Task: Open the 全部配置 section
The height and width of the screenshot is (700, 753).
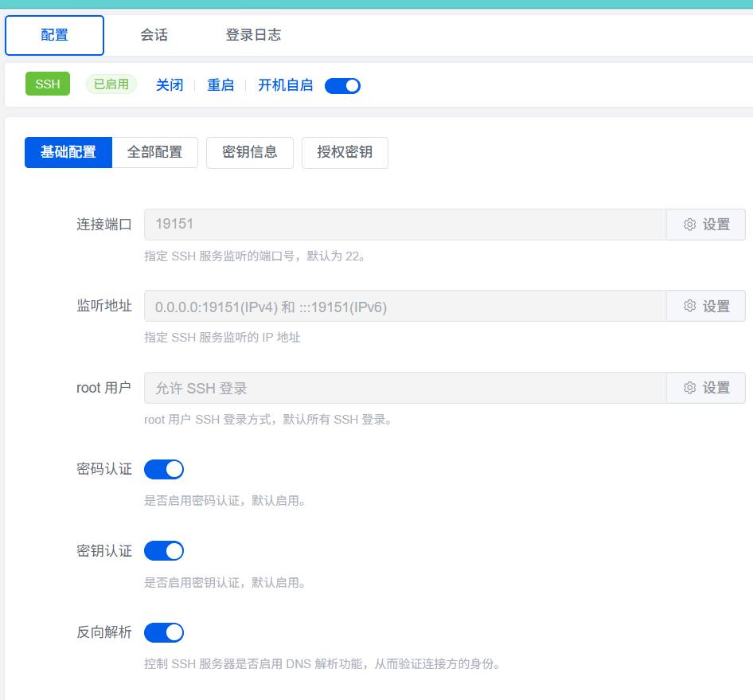Action: pyautogui.click(x=154, y=152)
